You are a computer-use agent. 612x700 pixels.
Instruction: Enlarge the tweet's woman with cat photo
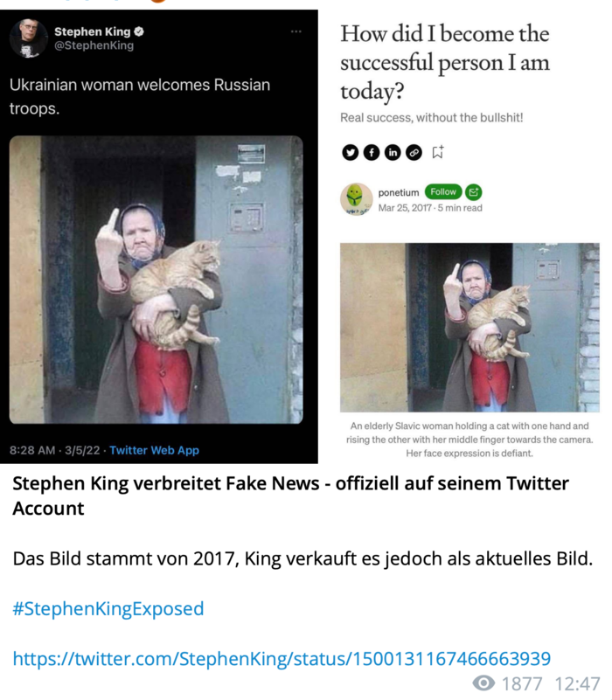156,280
